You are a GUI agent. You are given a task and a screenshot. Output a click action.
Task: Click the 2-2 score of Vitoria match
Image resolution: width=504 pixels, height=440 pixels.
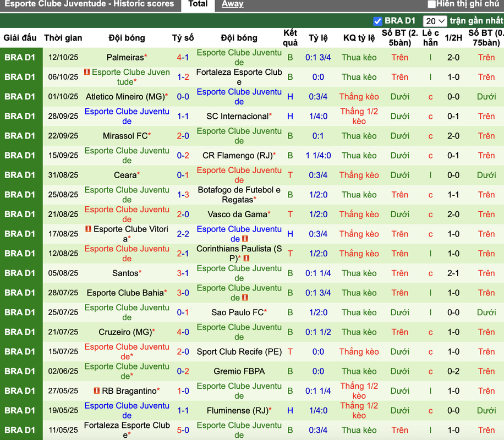pos(183,234)
